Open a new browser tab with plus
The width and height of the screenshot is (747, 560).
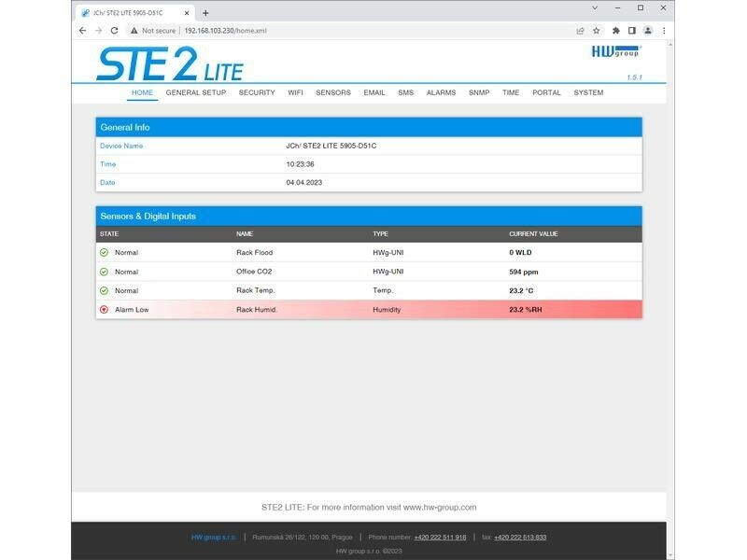tap(205, 12)
